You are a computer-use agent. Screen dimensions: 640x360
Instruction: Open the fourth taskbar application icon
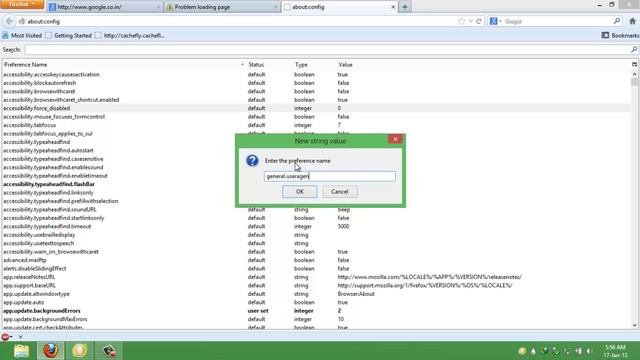[109, 351]
